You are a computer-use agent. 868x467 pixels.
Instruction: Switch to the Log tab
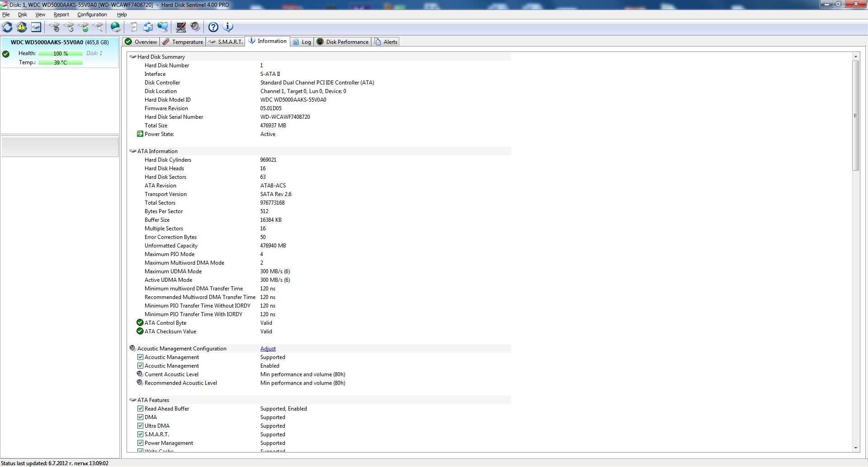(x=302, y=42)
